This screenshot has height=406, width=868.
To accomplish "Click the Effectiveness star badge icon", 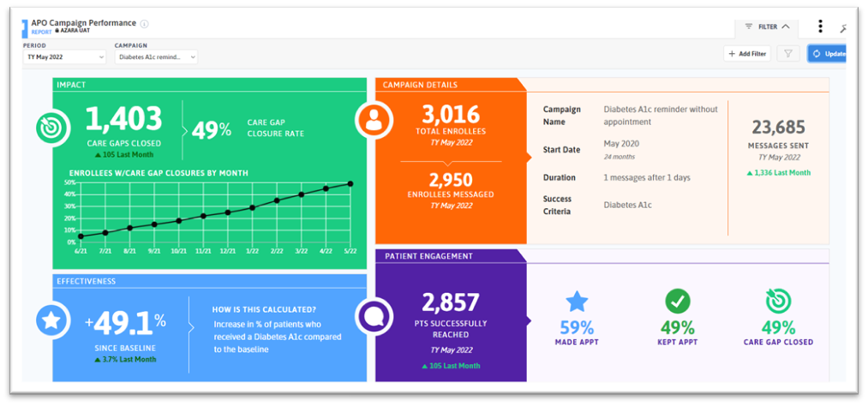I will click(x=52, y=321).
